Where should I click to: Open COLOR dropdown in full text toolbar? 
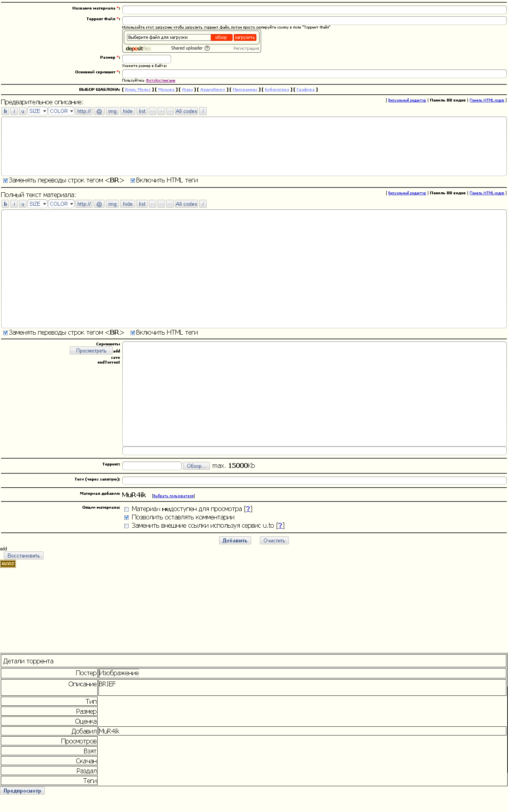click(x=61, y=204)
